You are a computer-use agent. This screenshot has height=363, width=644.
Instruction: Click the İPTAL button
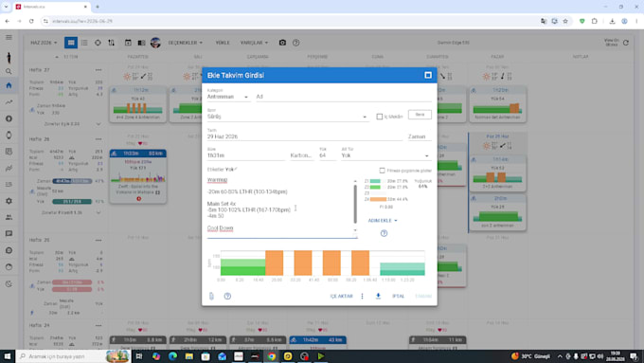pos(398,296)
